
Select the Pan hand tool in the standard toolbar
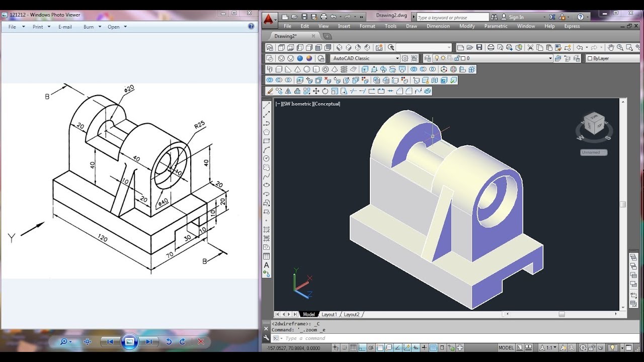coord(611,47)
